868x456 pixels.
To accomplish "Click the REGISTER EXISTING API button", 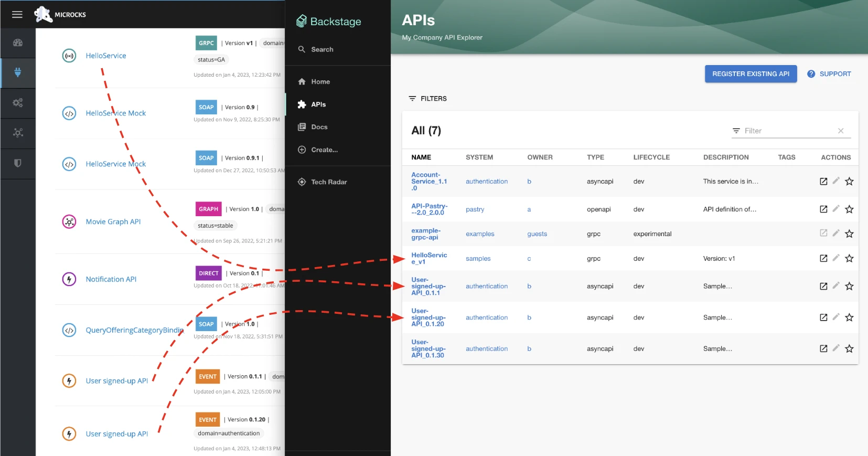I will 751,74.
